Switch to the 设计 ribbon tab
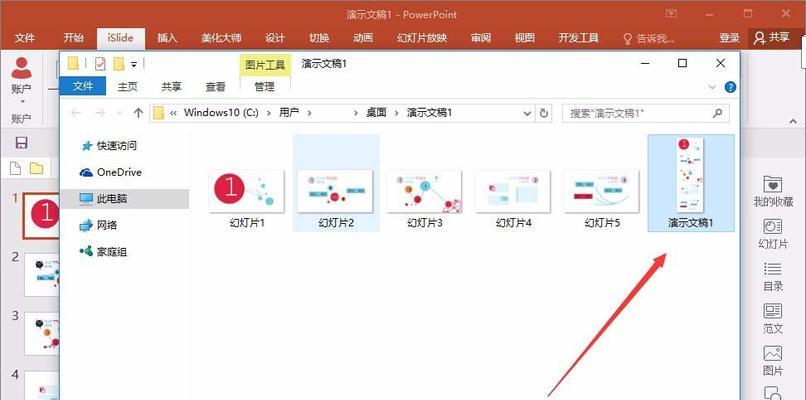 275,38
